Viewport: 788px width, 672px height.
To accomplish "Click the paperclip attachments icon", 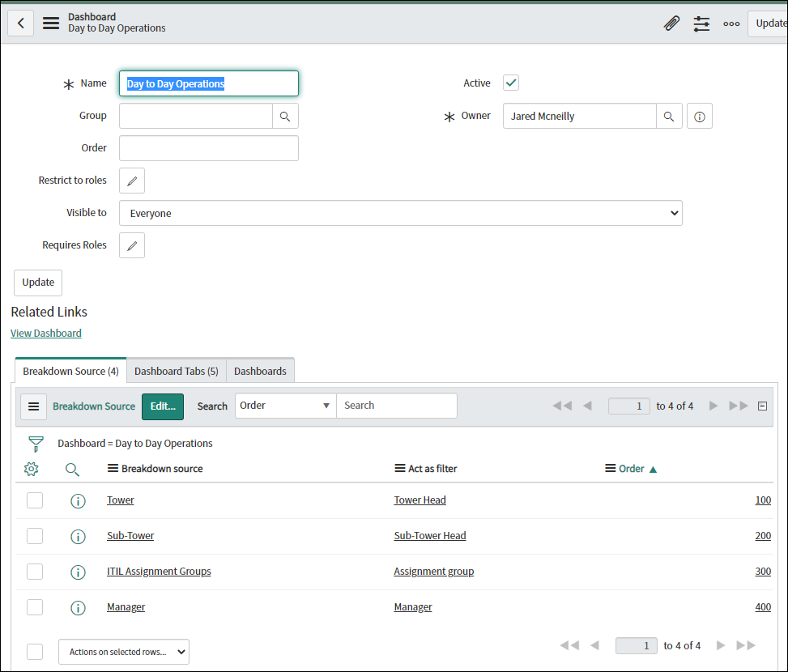I will point(671,23).
